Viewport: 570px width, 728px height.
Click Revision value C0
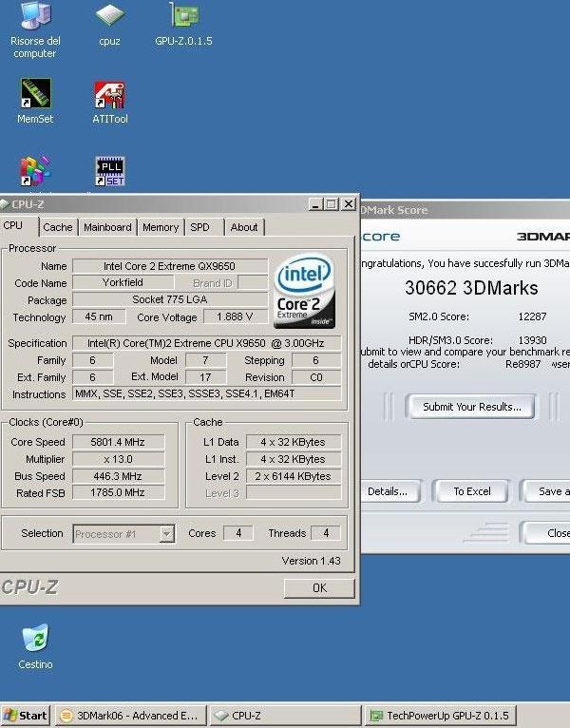pyautogui.click(x=315, y=377)
